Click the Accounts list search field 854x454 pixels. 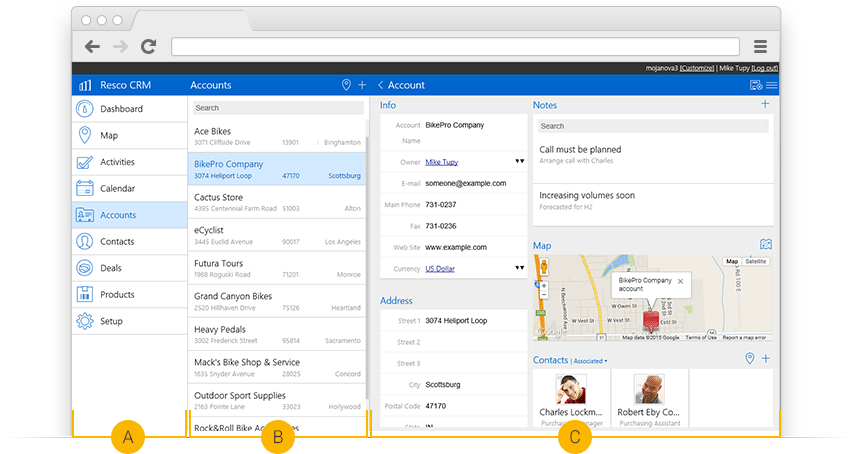tap(277, 108)
